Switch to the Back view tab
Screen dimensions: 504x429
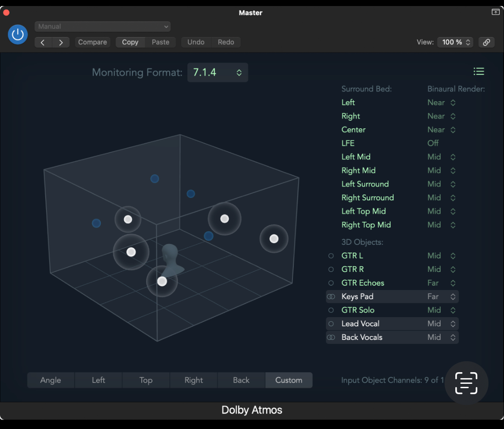tap(241, 380)
